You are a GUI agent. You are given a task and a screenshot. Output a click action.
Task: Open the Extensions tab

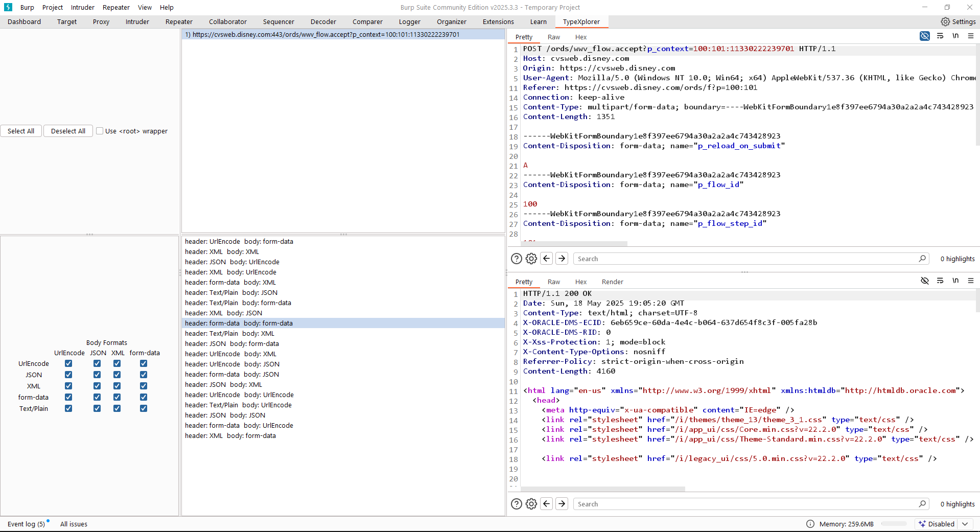pos(498,21)
